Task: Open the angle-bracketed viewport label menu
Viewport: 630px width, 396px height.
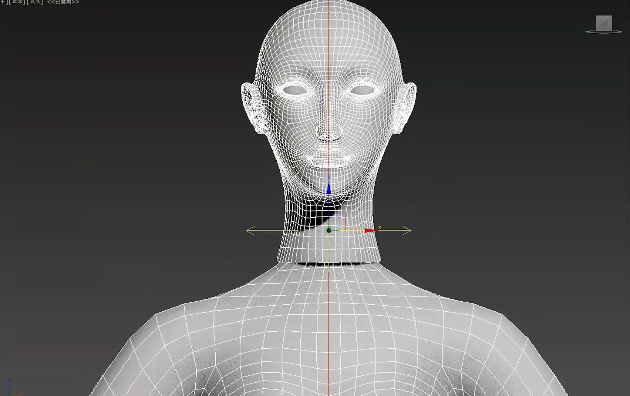Action: 63,2
